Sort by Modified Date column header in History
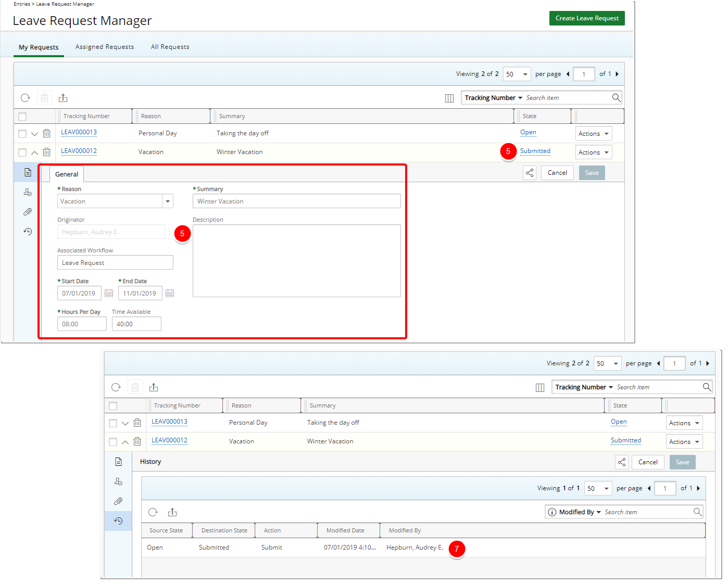This screenshot has width=728, height=585. point(345,530)
